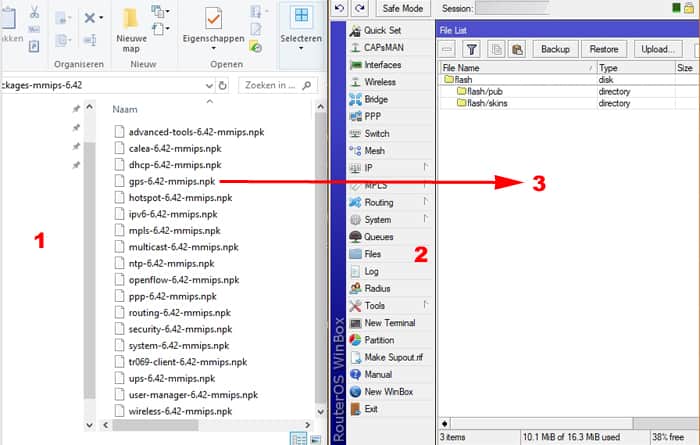Screen dimensions: 700x445
Task: Click the Switch icon in sidebar
Action: click(x=355, y=133)
